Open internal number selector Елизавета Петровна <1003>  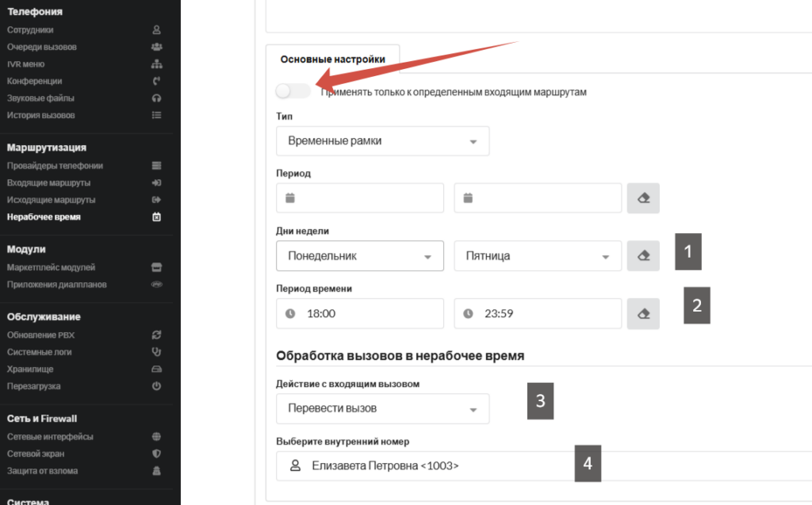pyautogui.click(x=544, y=466)
